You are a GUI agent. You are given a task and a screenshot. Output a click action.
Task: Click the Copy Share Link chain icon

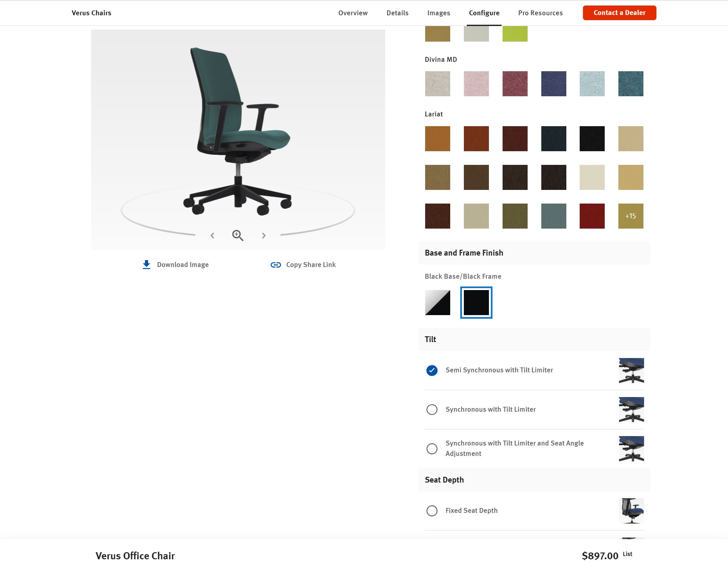point(276,265)
